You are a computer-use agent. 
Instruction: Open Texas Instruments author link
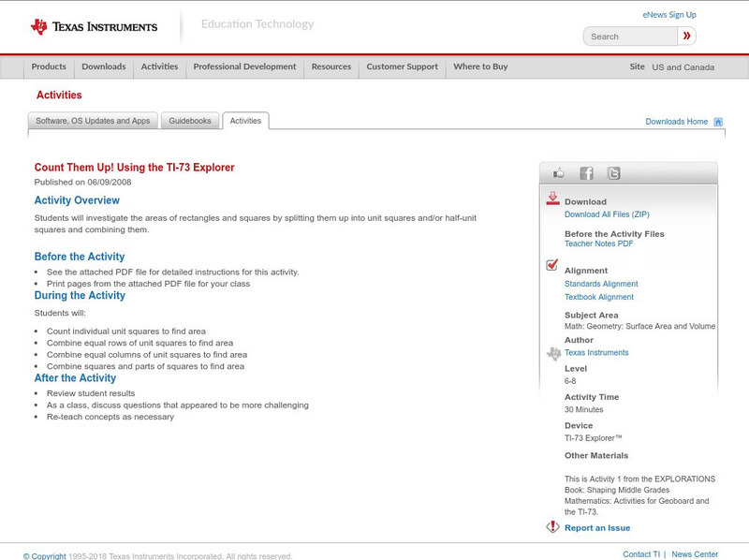[x=596, y=353]
